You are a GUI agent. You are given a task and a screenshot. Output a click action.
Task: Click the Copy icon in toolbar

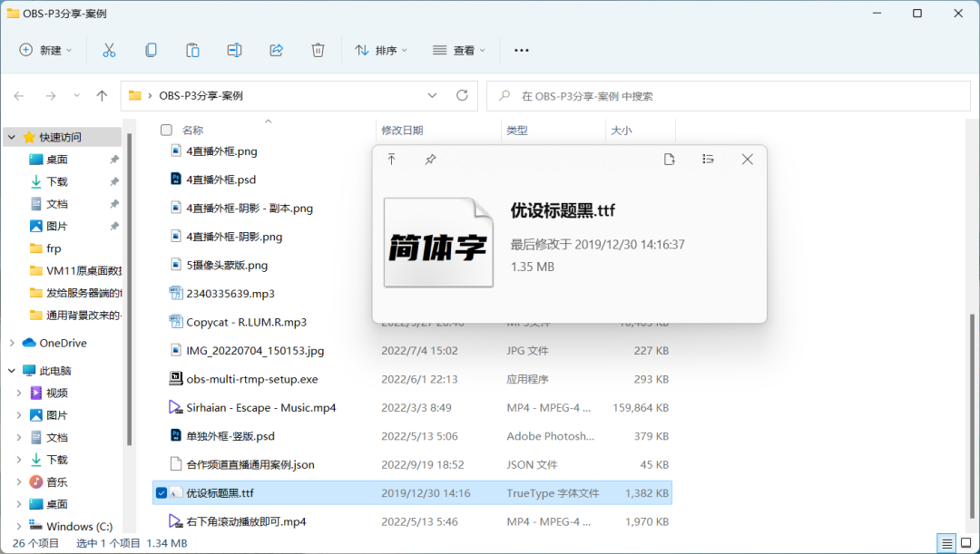coord(151,50)
